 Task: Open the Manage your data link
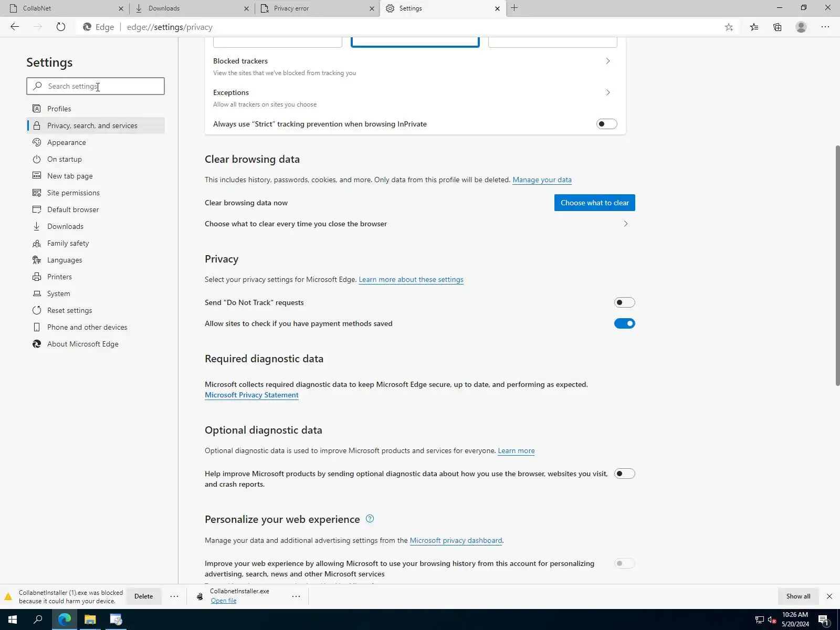coord(542,180)
